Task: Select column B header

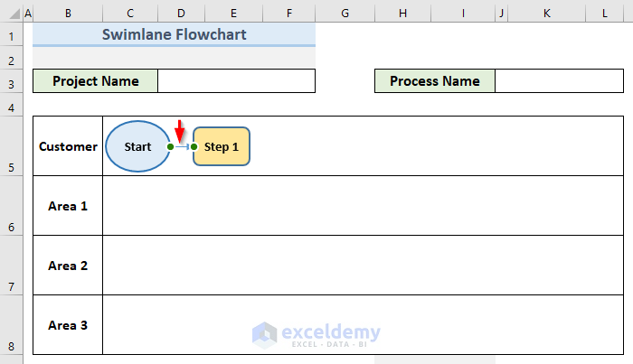Action: [x=68, y=14]
